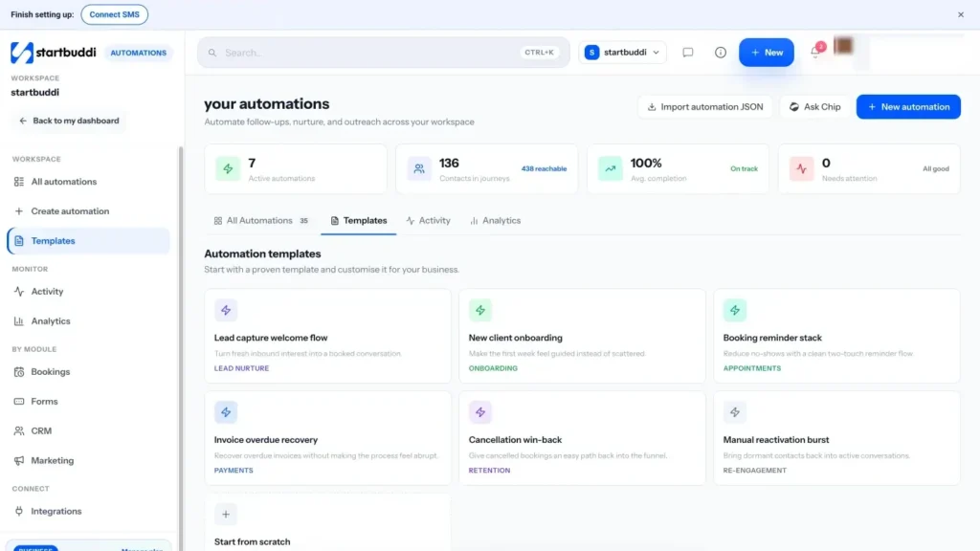Click the New automation button
Viewport: 980px width, 551px height.
click(908, 107)
